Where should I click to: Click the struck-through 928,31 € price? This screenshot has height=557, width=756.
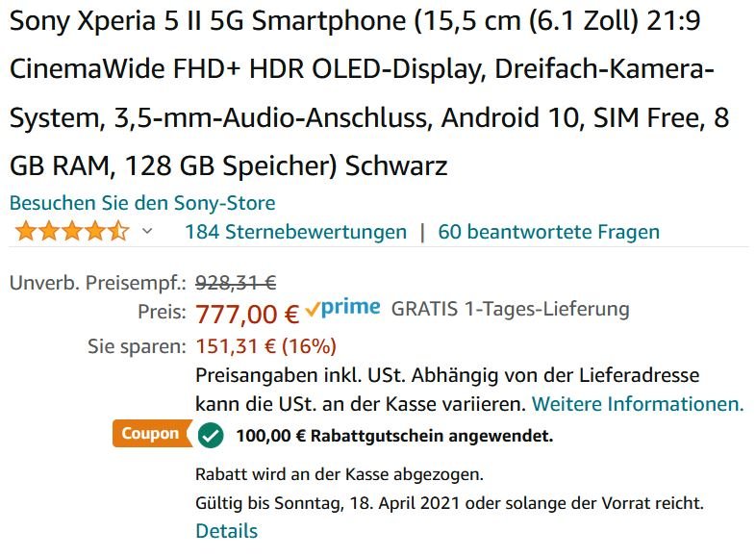236,283
